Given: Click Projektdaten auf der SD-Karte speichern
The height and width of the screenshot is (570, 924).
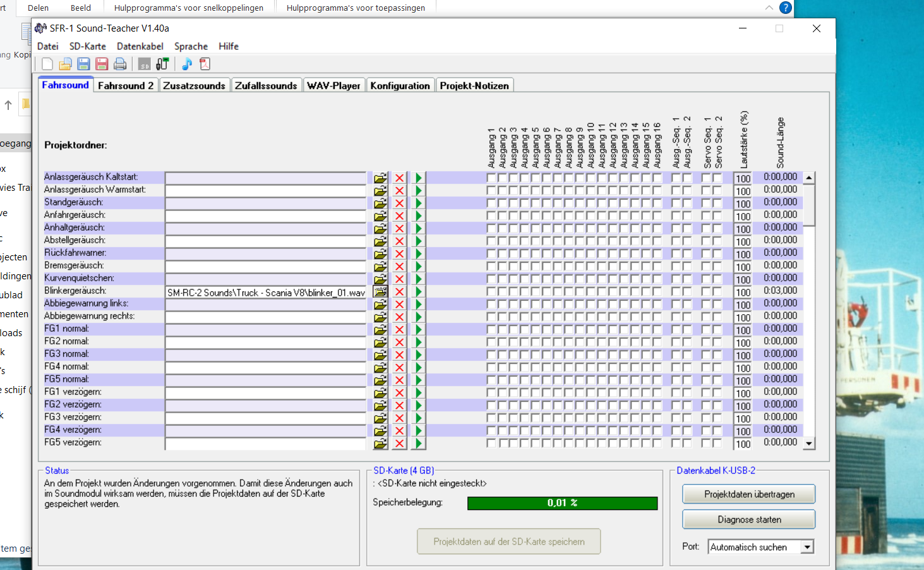Looking at the screenshot, I should click(509, 542).
